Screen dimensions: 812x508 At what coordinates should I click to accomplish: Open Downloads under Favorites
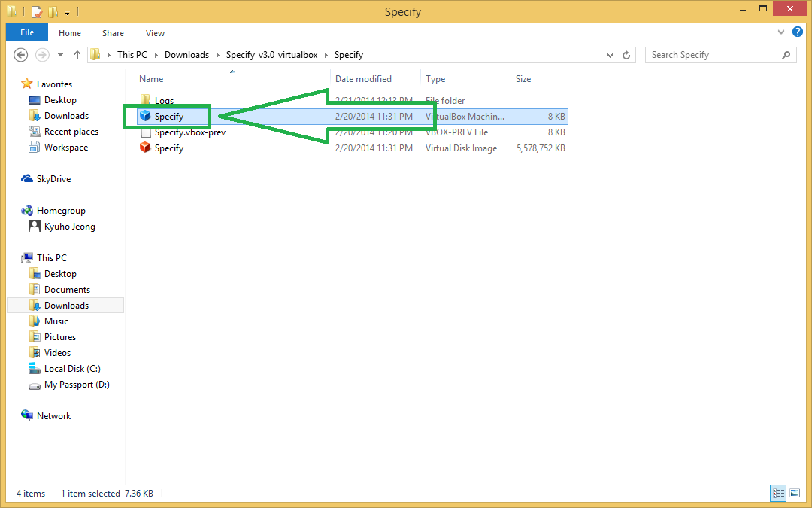point(66,116)
